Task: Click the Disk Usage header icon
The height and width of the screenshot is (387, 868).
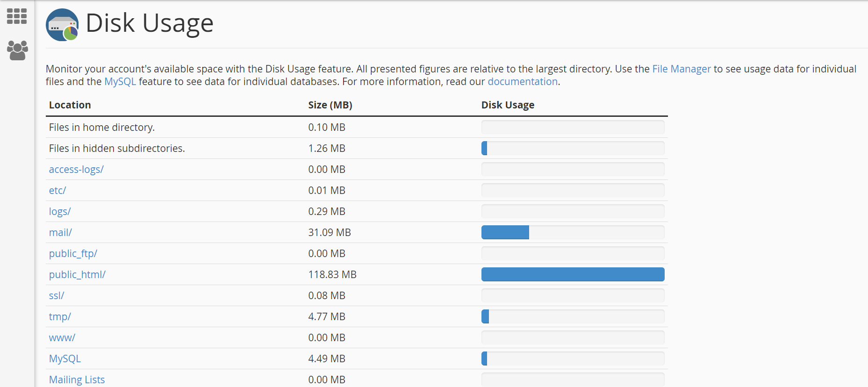Action: pos(62,25)
